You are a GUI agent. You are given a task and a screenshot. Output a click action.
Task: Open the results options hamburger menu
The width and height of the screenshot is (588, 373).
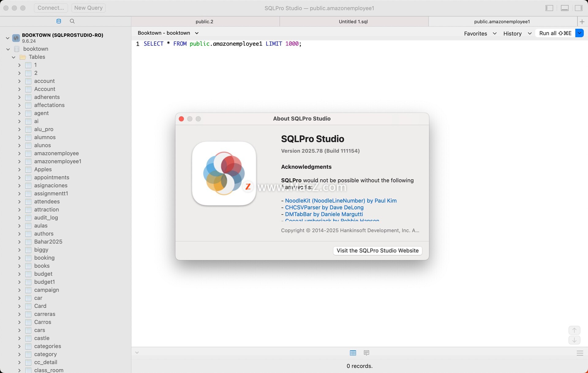[580, 353]
